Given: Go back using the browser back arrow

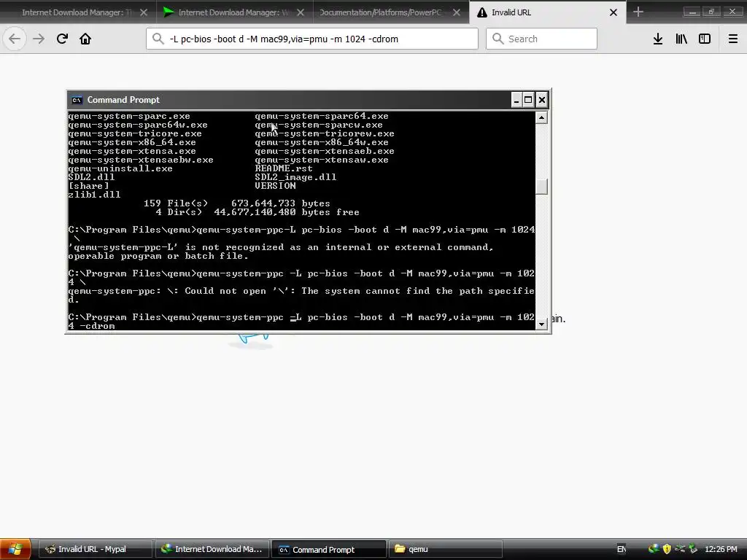Looking at the screenshot, I should click(15, 39).
